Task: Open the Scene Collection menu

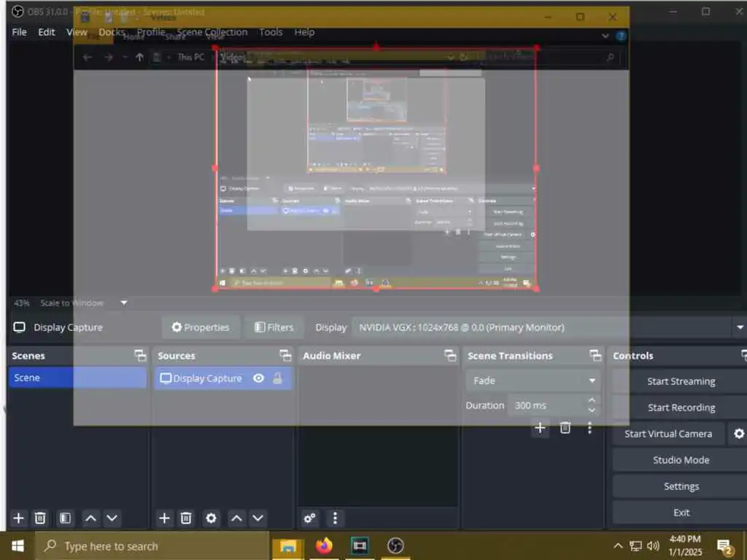Action: point(212,32)
